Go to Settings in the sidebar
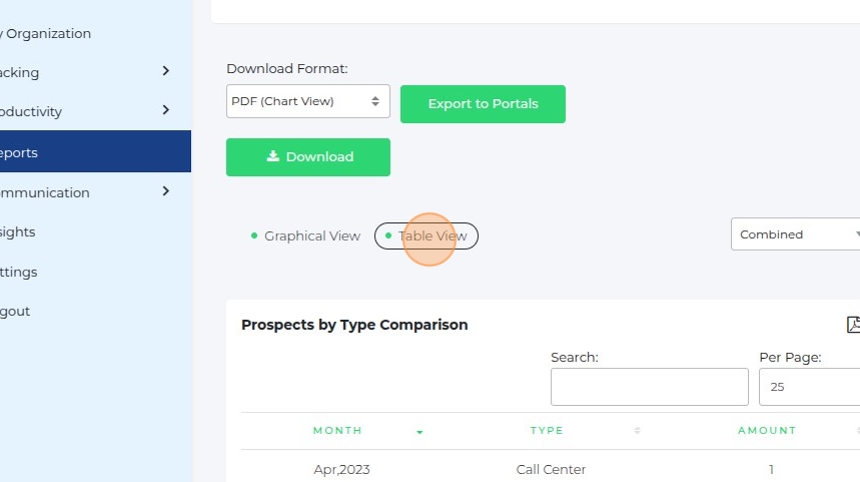The height and width of the screenshot is (482, 860). (19, 272)
